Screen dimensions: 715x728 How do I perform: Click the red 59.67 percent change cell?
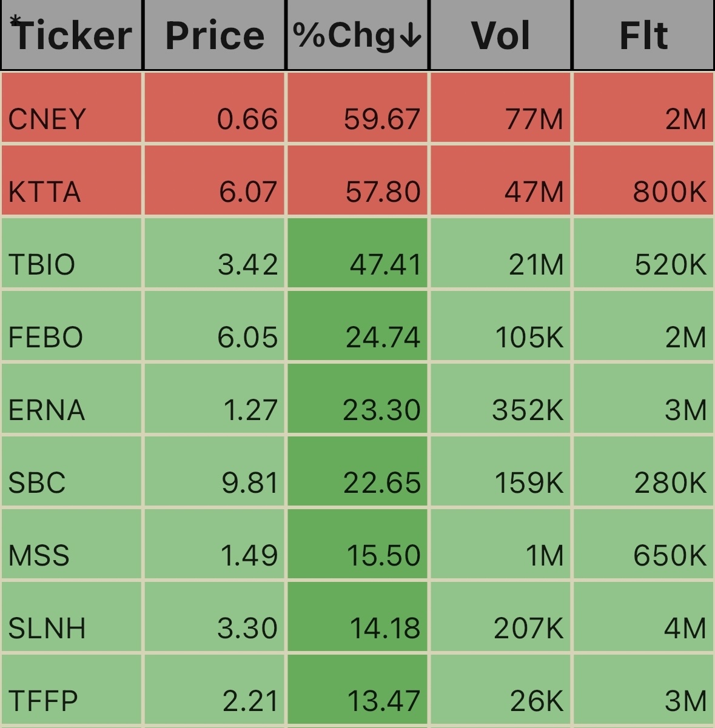tap(358, 108)
